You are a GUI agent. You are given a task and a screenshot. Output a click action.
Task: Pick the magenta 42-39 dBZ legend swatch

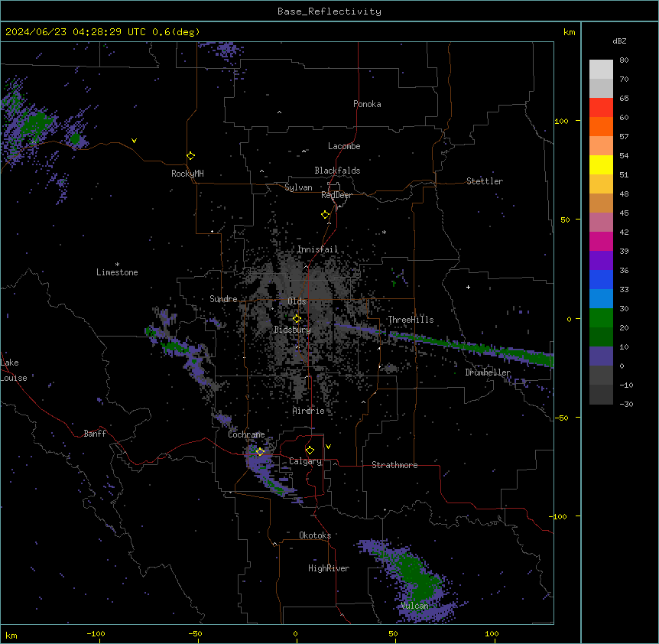[x=601, y=241]
